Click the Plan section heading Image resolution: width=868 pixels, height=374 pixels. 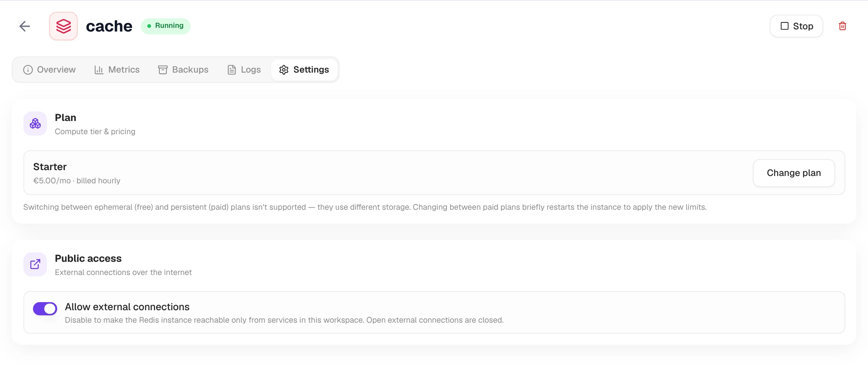(66, 118)
